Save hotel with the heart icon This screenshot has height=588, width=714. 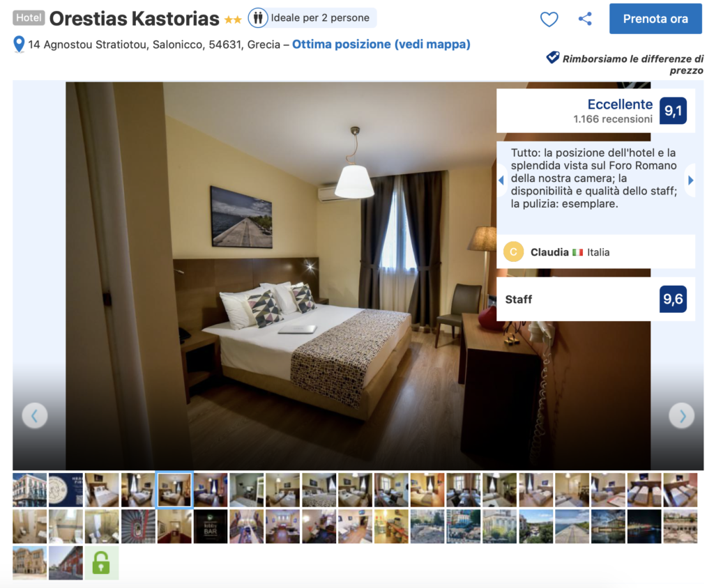549,19
